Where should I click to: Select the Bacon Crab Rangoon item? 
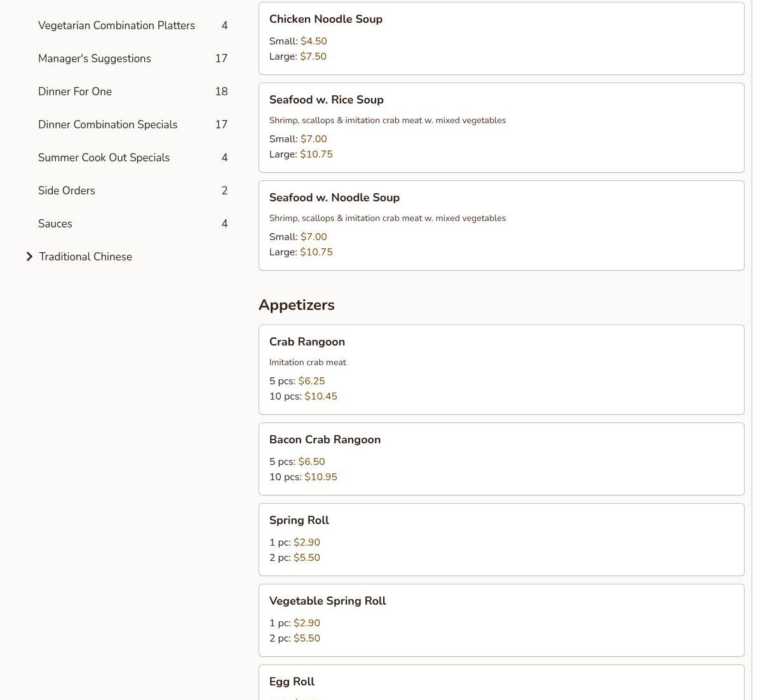[501, 458]
